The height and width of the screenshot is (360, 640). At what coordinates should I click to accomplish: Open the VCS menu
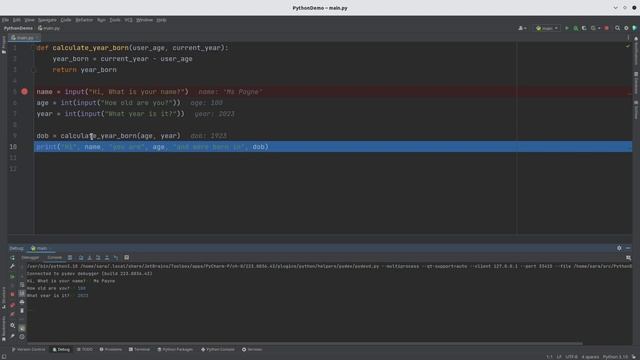click(128, 20)
